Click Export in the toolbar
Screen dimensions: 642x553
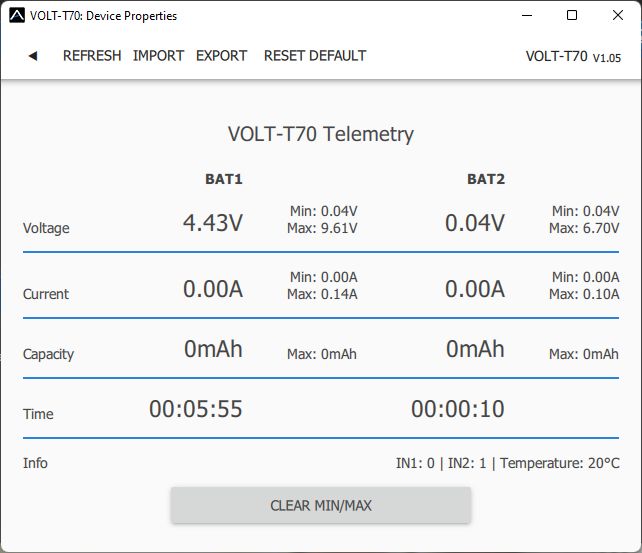pyautogui.click(x=221, y=56)
